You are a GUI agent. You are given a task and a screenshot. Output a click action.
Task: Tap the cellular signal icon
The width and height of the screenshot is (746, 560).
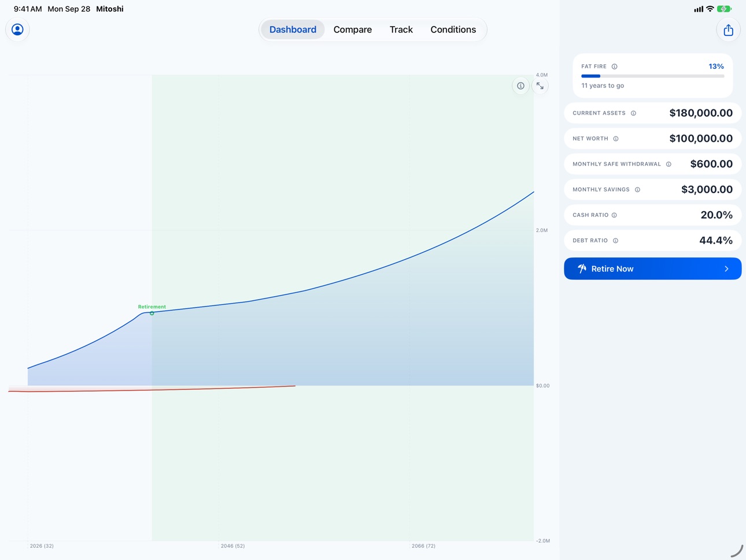point(699,9)
